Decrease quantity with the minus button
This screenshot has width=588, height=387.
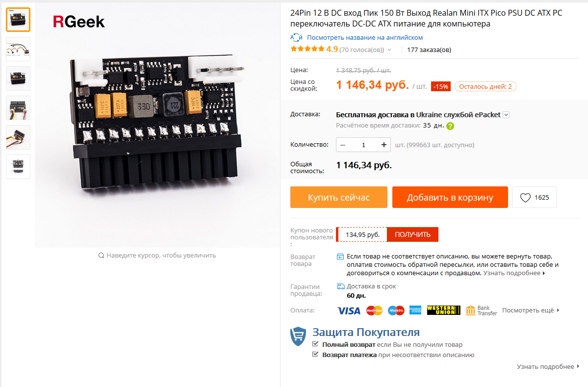(x=343, y=145)
